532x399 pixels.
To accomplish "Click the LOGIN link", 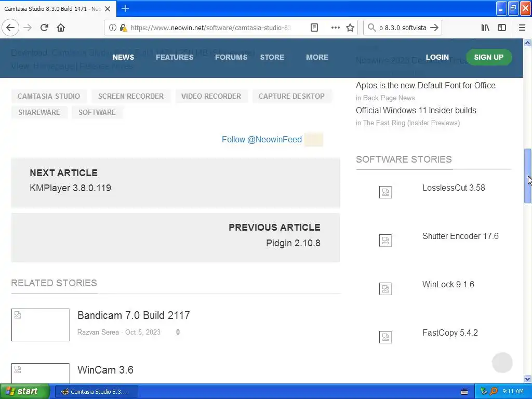I will click(x=437, y=57).
